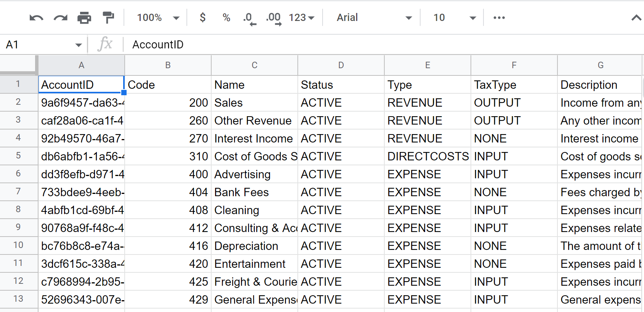Select column E header

pyautogui.click(x=427, y=65)
